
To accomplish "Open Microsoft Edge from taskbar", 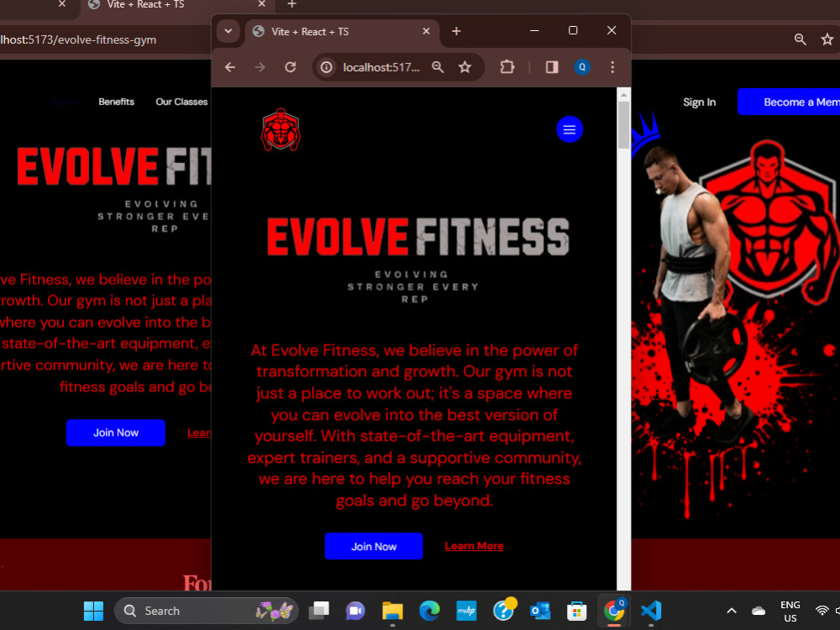I will click(x=429, y=611).
